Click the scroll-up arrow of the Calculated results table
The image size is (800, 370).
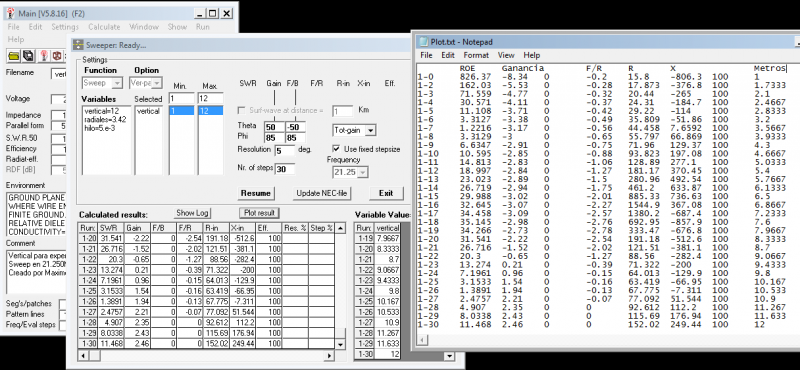pos(341,228)
